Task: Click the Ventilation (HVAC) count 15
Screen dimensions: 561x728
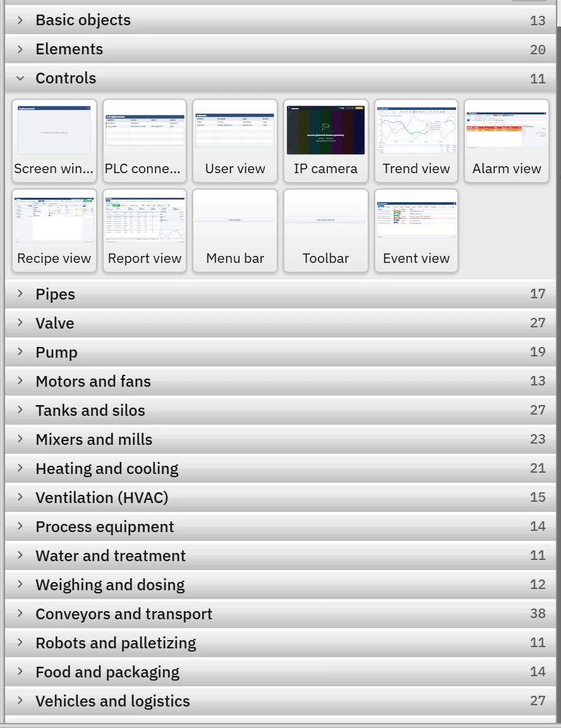Action: pyautogui.click(x=538, y=497)
